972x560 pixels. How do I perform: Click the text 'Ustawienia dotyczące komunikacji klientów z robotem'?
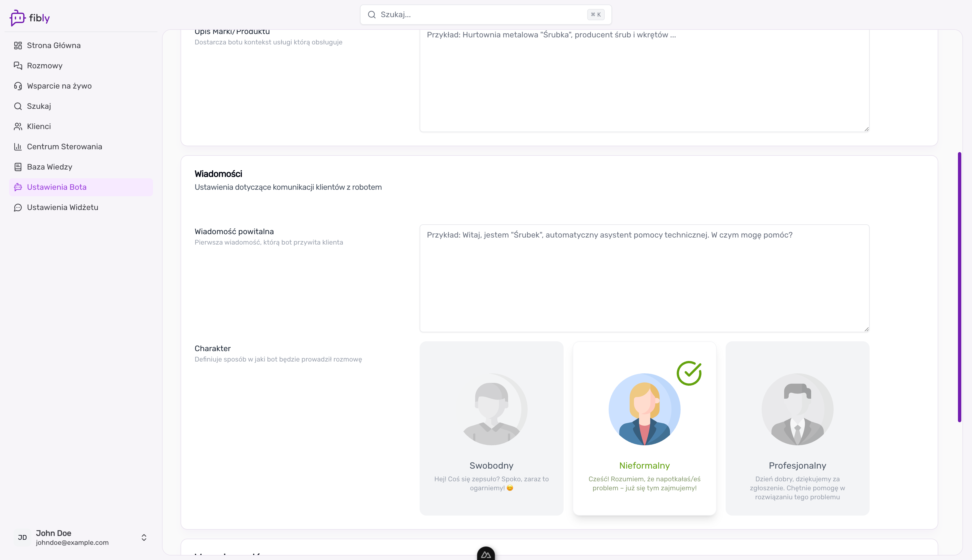(x=288, y=187)
